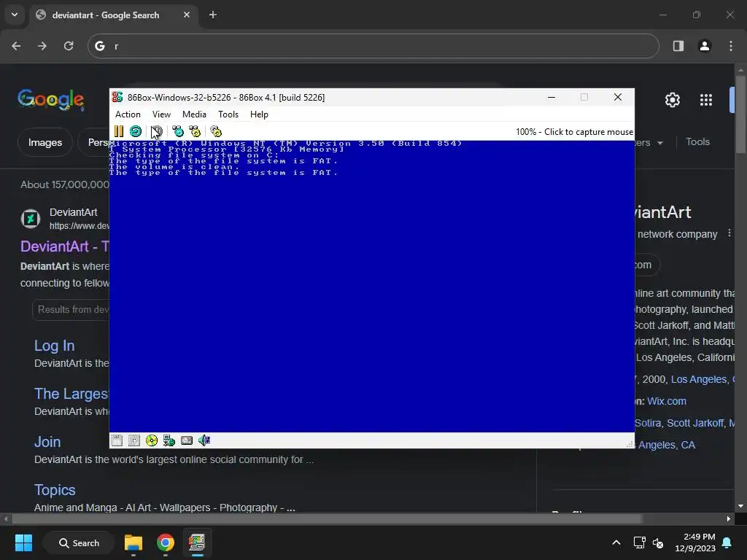This screenshot has height=560, width=747.
Task: Focus the Chrome address bar
Action: (x=373, y=46)
